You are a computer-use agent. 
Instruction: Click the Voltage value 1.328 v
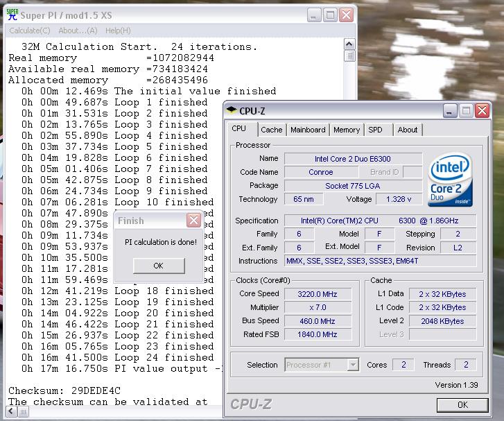point(399,199)
